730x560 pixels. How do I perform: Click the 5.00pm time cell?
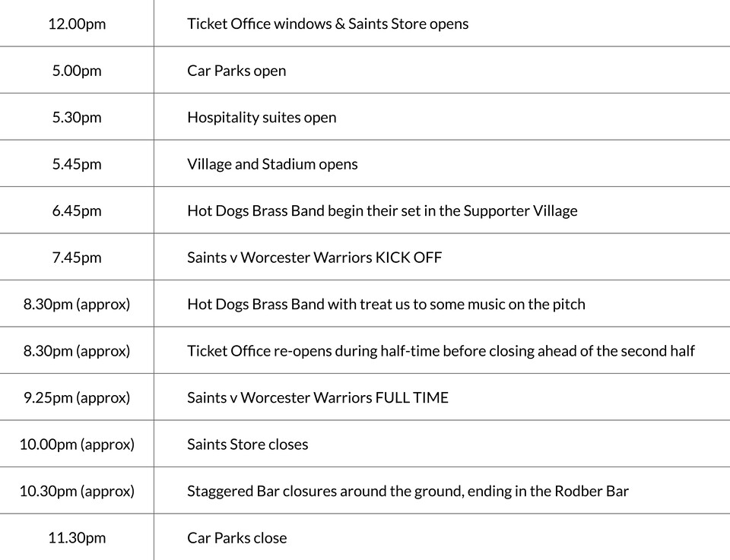coord(77,71)
